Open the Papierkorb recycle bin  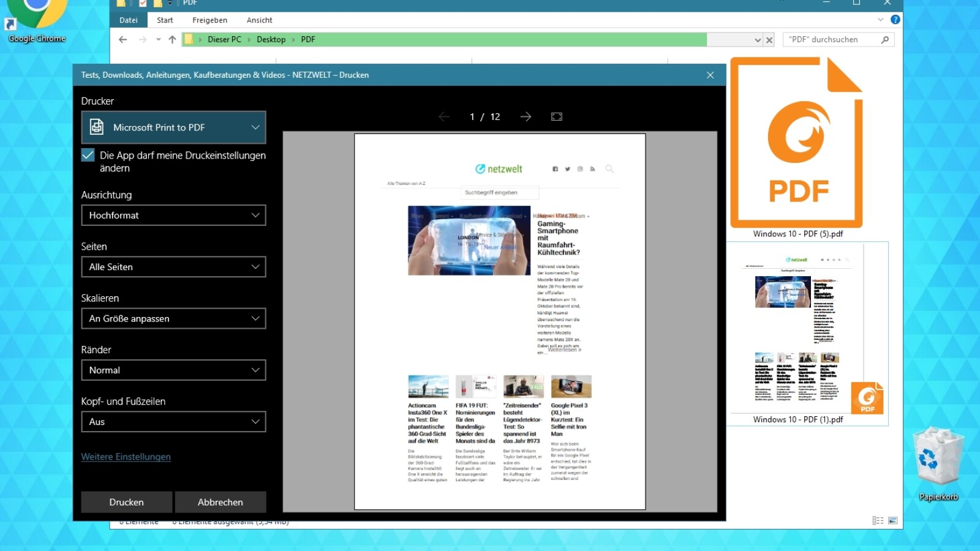coord(938,464)
